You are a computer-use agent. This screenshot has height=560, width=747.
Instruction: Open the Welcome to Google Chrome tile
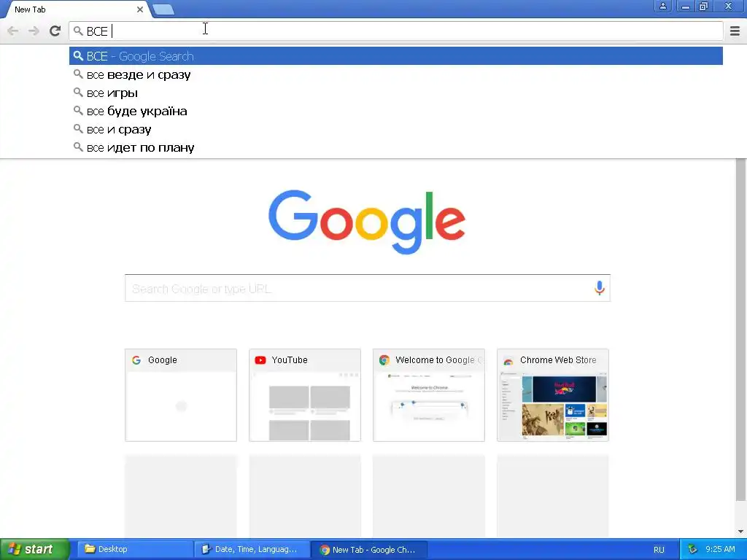coord(429,395)
